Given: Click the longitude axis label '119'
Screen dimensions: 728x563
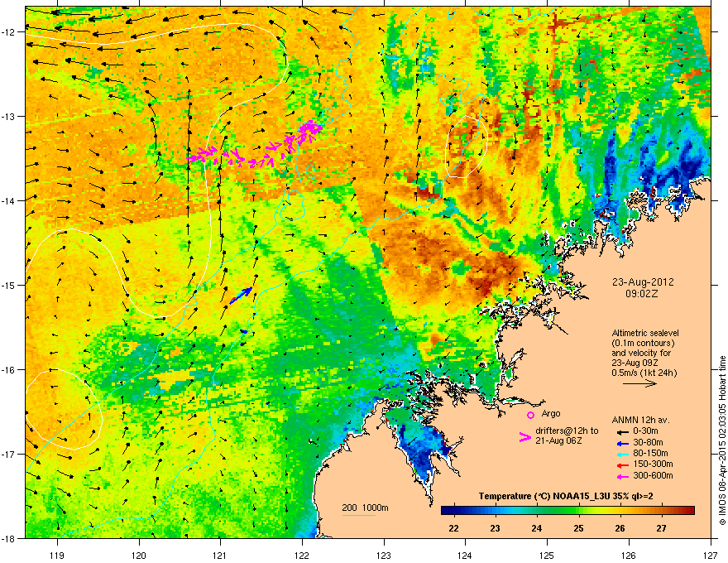Looking at the screenshot, I should tap(57, 555).
